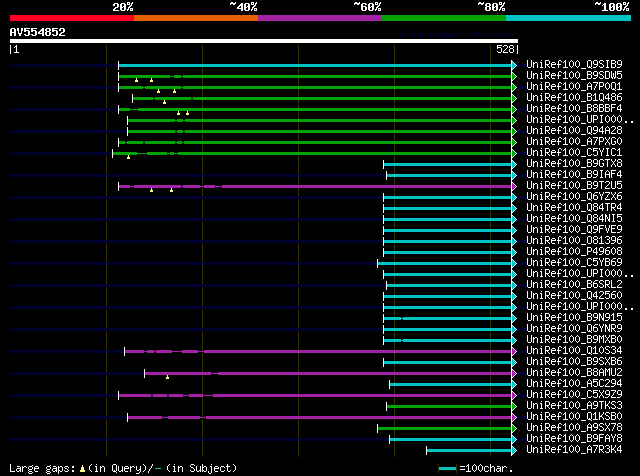Image resolution: width=640 pixels, height=476 pixels.
Task: Select the UniRef100_Q9FVE9 label
Action: (x=574, y=230)
